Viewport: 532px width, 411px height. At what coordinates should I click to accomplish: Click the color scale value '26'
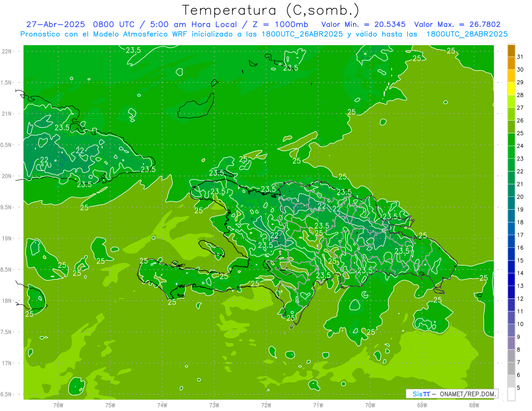[520, 121]
